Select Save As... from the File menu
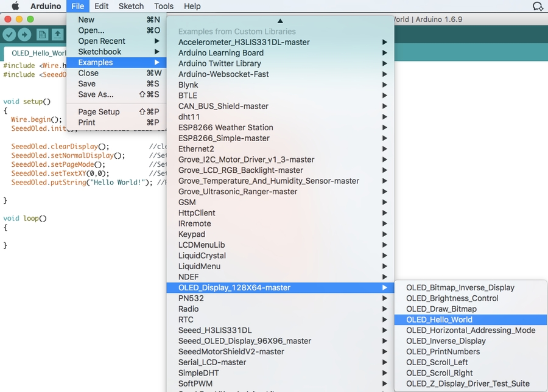The height and width of the screenshot is (392, 548). [x=96, y=94]
